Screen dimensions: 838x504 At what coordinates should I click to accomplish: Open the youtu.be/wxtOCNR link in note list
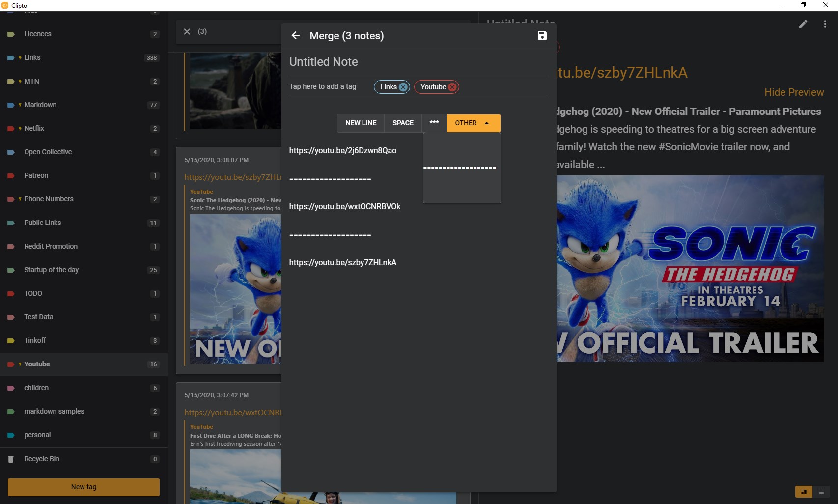tap(233, 412)
